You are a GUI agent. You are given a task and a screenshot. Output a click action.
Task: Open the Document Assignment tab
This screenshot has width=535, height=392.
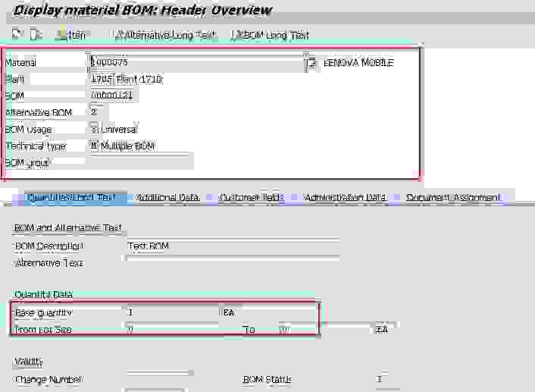(453, 197)
